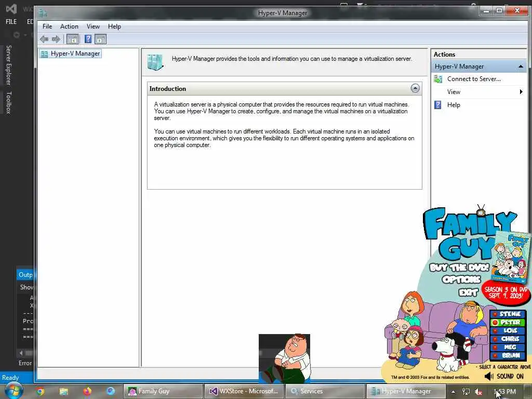Collapse Hyper-V Manager group in Actions pane

click(521, 66)
